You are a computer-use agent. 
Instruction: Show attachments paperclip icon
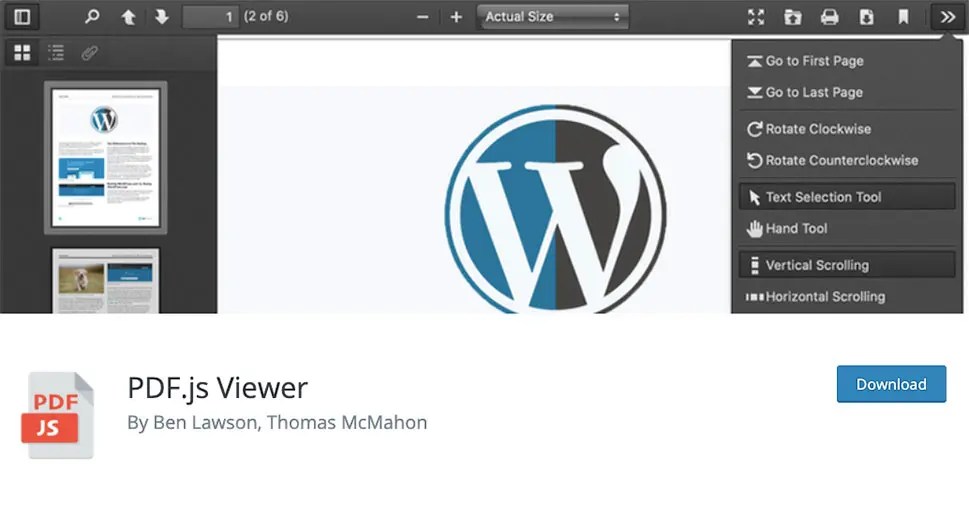(90, 53)
